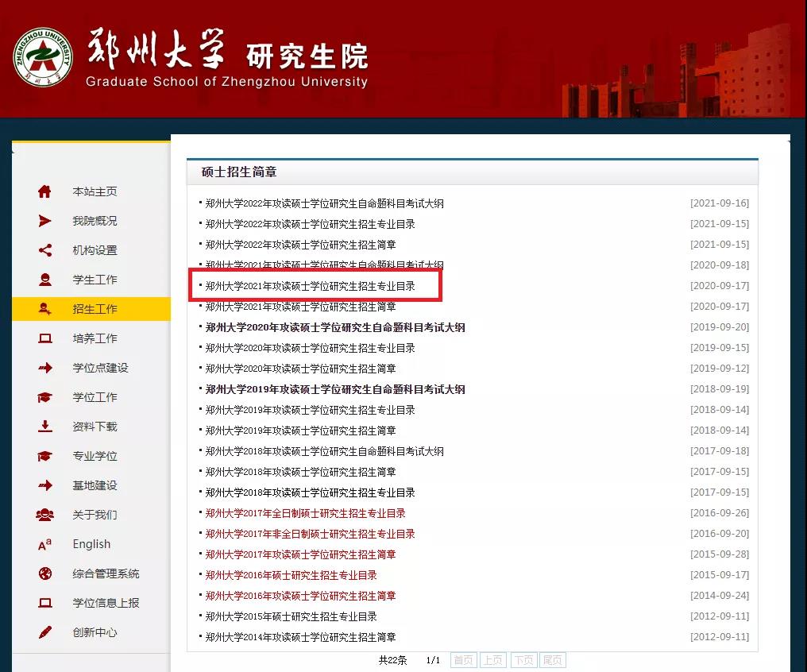Open the 本站主页 menu item

point(95,191)
